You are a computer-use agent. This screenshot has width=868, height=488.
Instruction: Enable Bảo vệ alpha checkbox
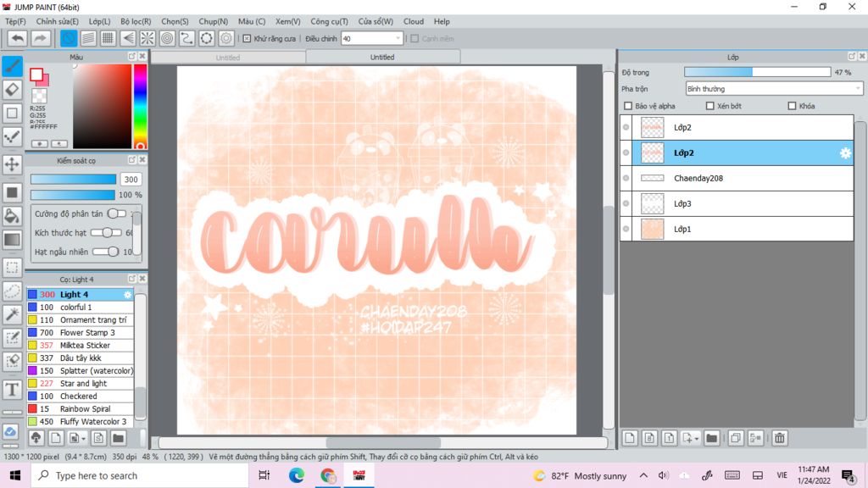click(628, 106)
